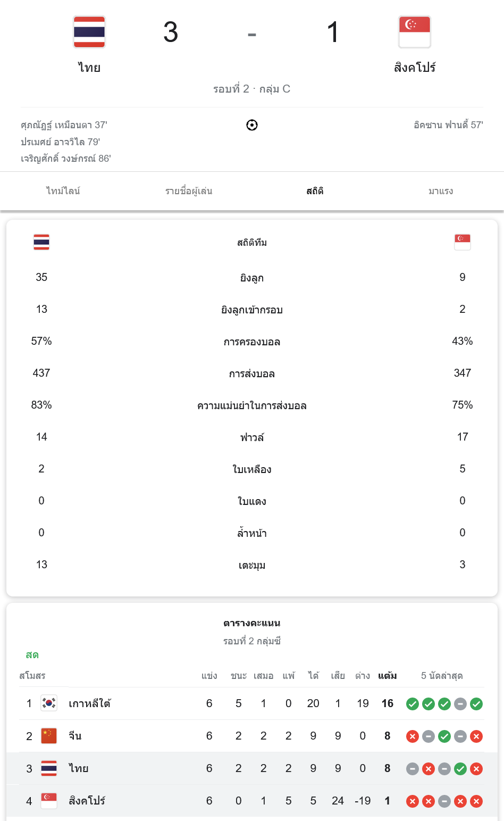
Task: Select the เกาหลีใต้ row in the standings table
Action: click(89, 703)
